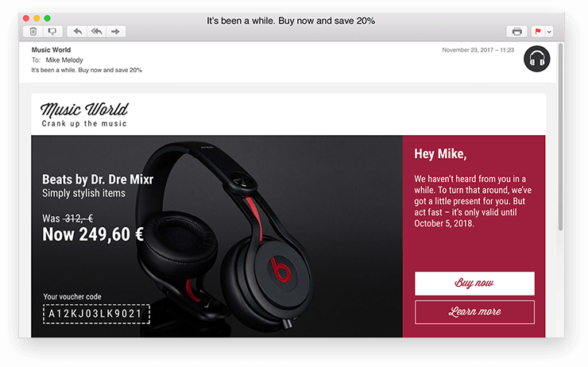Mark message as junk with thumbs-down icon

[x=52, y=32]
